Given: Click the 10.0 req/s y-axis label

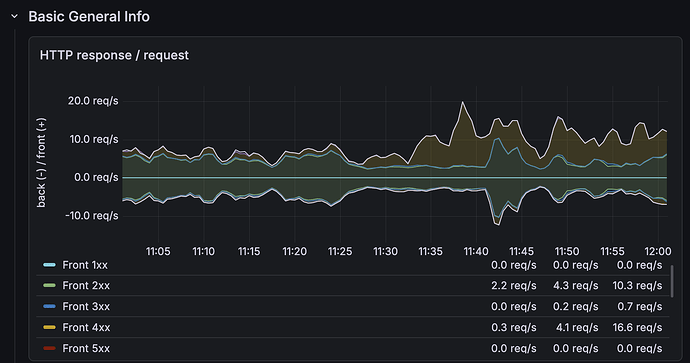Looking at the screenshot, I should click(94, 139).
